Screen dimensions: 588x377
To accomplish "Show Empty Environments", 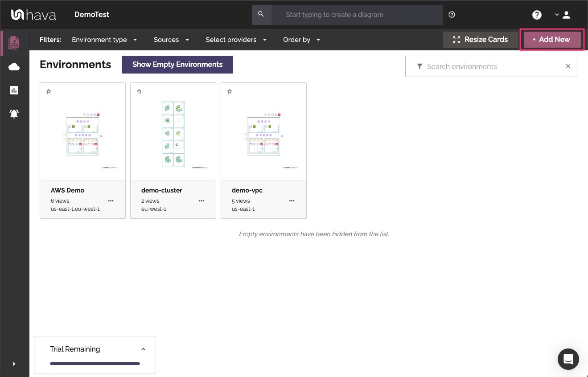I will [177, 64].
